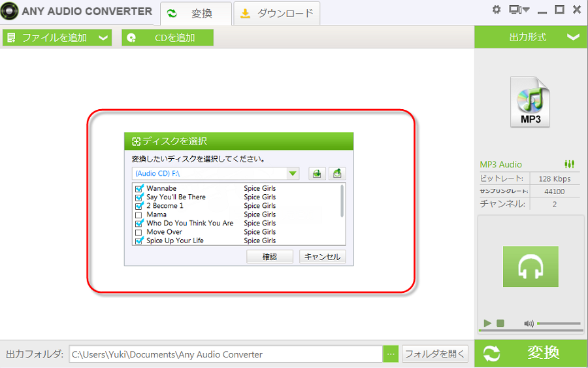588x368 pixels.
Task: Click the MP3 Audio label
Action: 500,164
